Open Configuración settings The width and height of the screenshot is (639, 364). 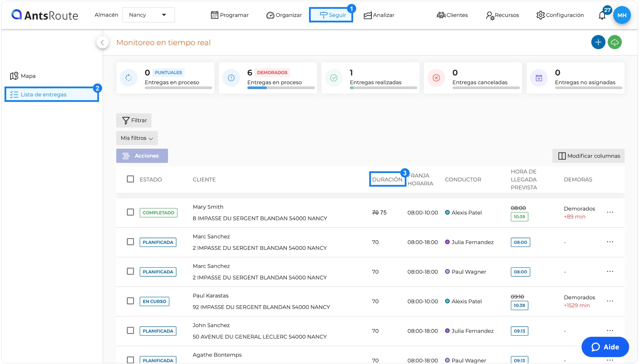coord(560,15)
